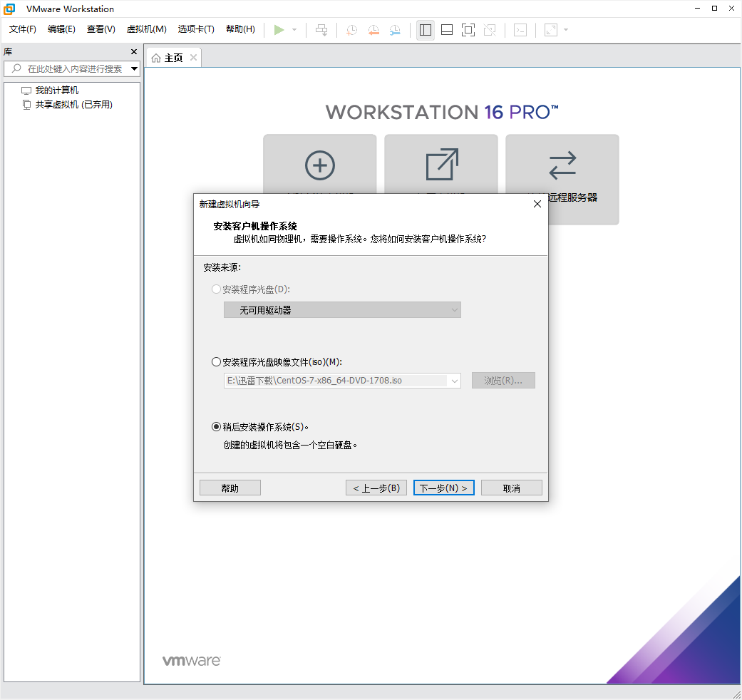Click the Create New Virtual Machine icon

[x=319, y=165]
